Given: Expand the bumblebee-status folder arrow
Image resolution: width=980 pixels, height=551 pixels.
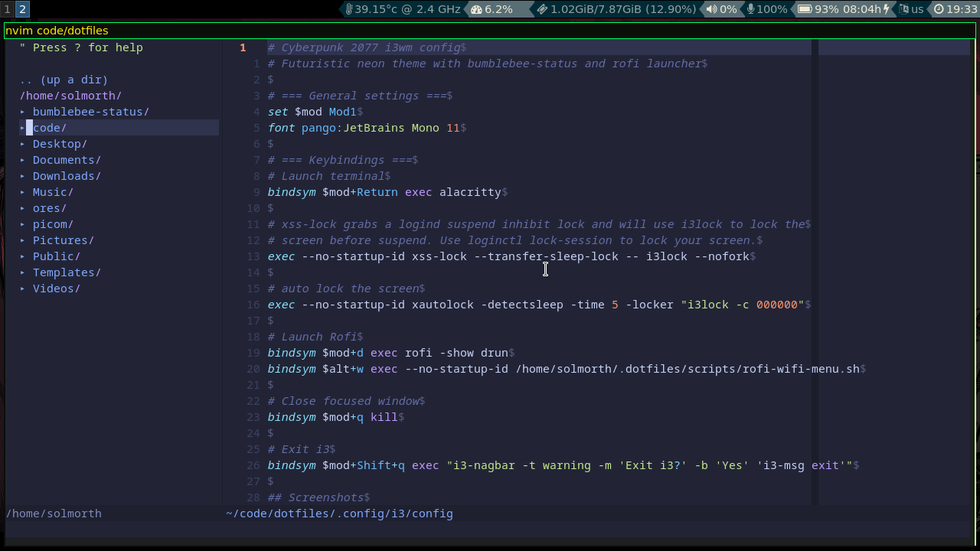Looking at the screenshot, I should point(23,112).
